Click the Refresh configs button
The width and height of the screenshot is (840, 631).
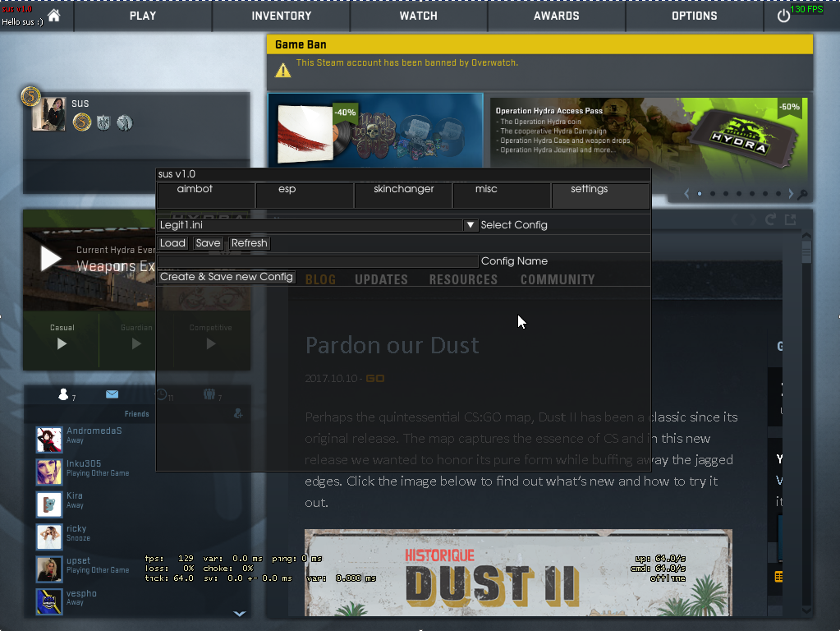[x=249, y=243]
